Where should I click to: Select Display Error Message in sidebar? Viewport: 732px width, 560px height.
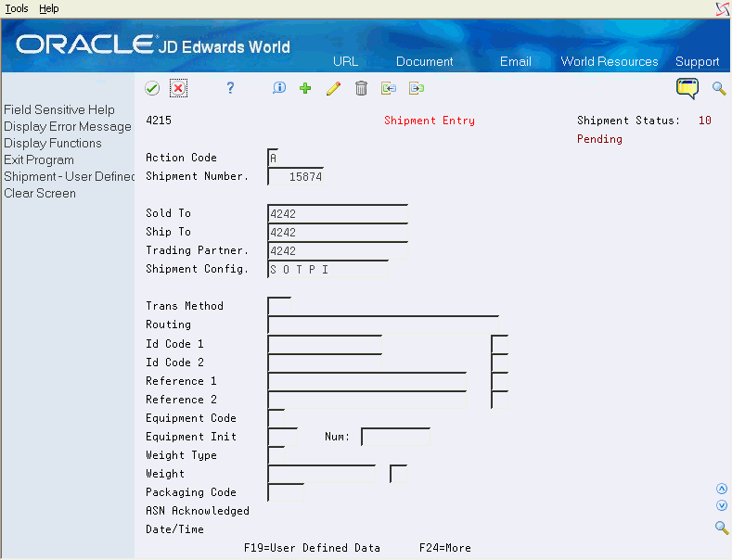[68, 126]
